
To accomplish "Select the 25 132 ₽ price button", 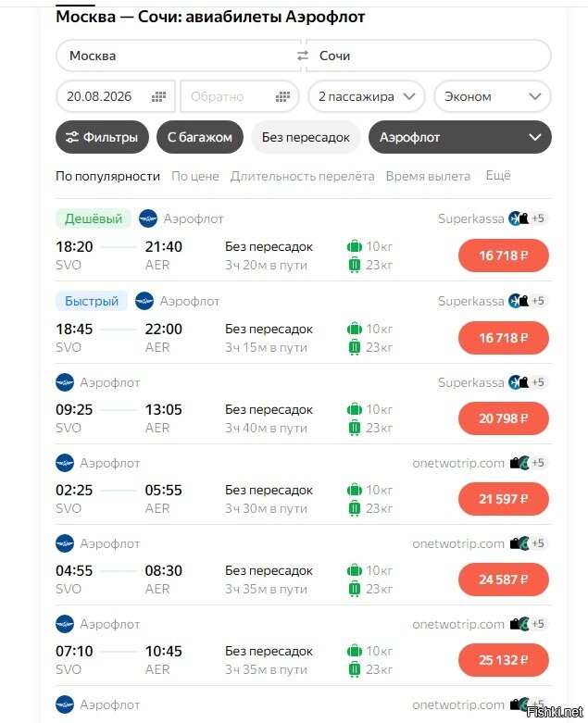I will (503, 660).
